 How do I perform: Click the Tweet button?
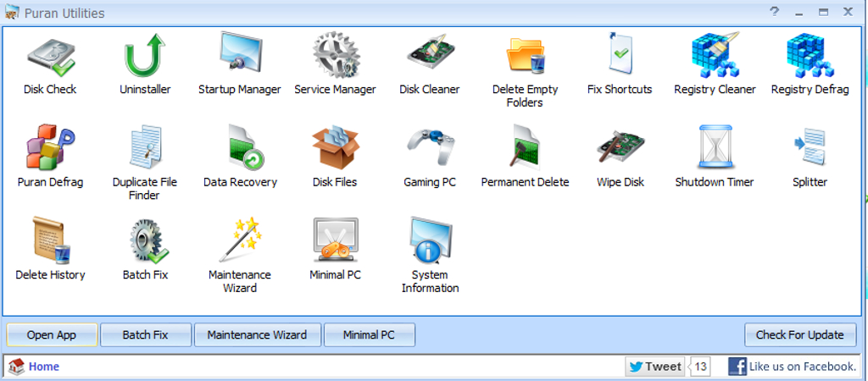655,367
